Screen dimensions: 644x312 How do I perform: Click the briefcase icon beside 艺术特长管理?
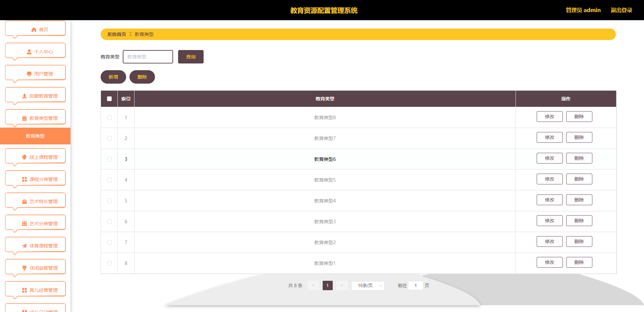(24, 202)
